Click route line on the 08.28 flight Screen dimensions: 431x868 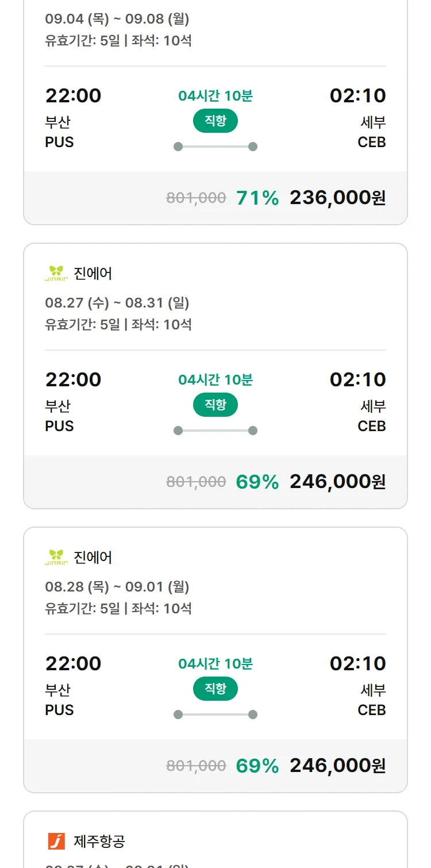pos(215,715)
